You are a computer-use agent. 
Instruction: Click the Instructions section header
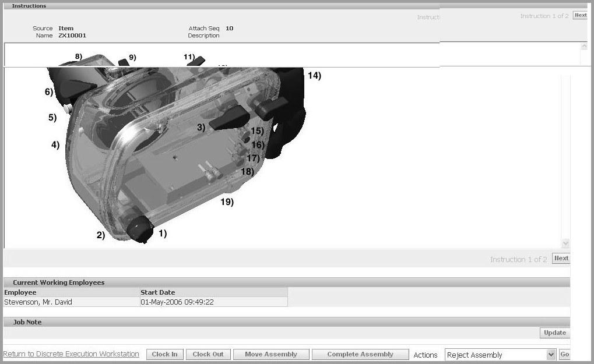pos(297,6)
